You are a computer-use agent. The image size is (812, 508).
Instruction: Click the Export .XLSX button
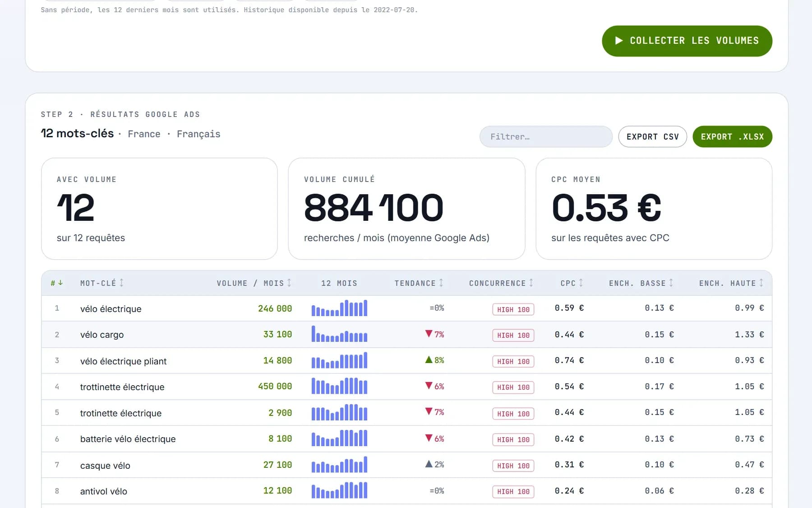[732, 137]
